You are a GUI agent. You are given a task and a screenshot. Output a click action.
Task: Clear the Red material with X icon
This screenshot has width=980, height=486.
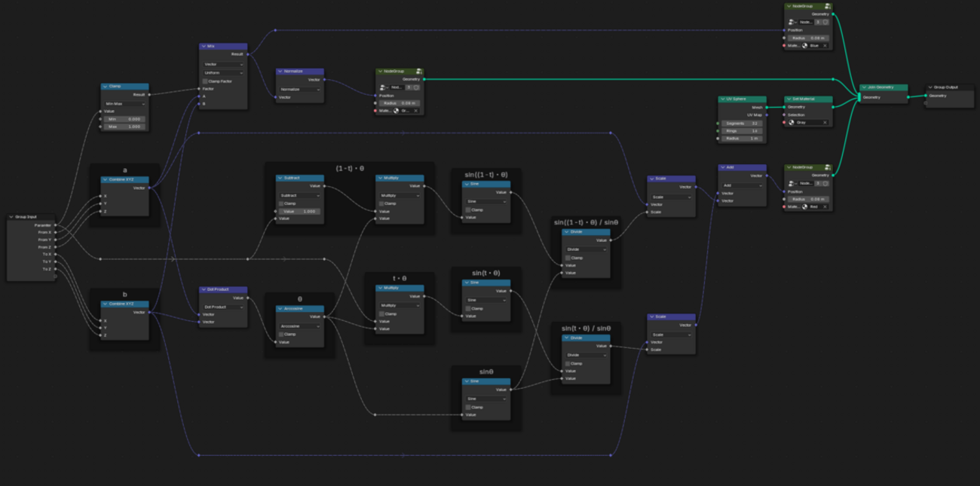point(825,206)
